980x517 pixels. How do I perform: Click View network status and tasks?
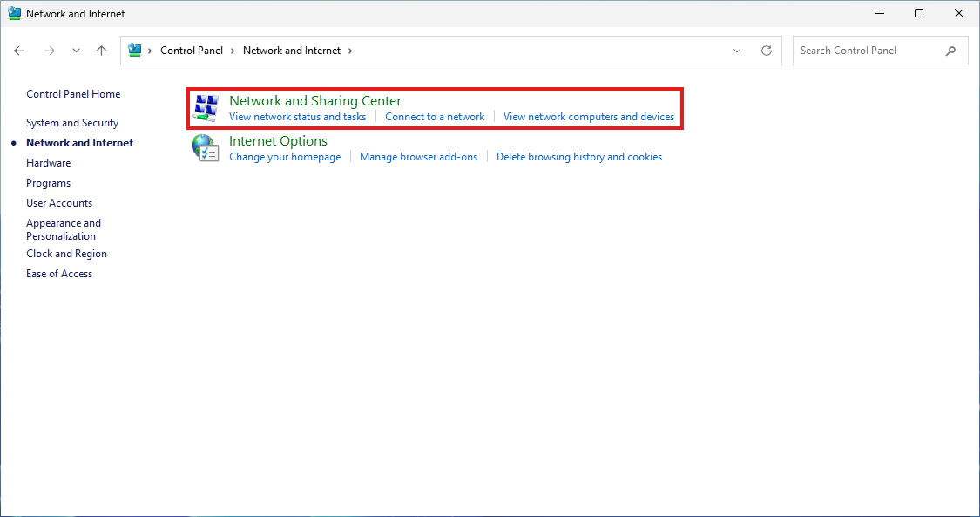tap(298, 117)
